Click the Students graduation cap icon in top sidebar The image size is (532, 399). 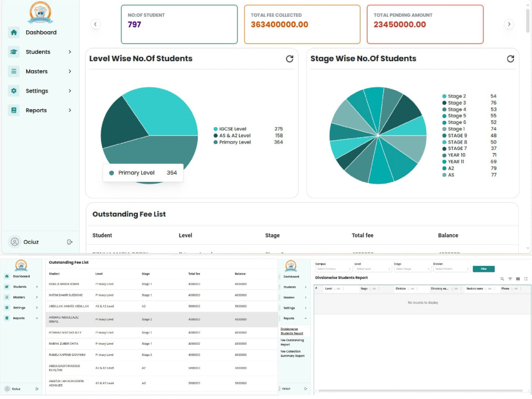point(14,52)
